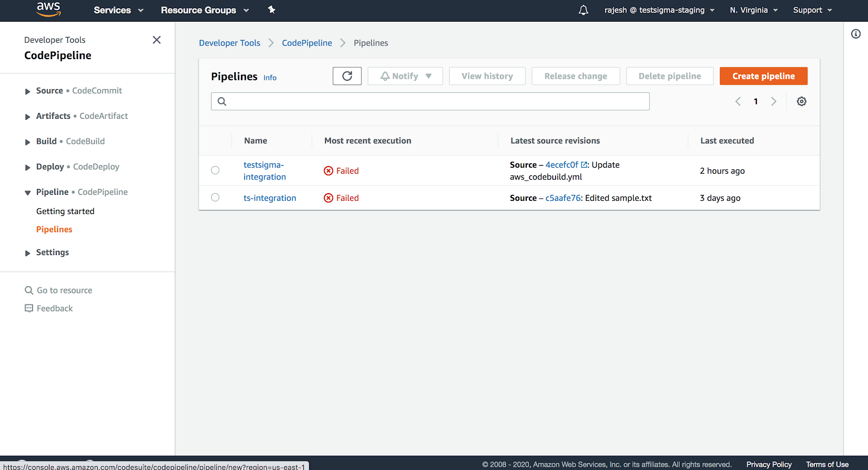
Task: Focus the pipelines search field
Action: 430,101
